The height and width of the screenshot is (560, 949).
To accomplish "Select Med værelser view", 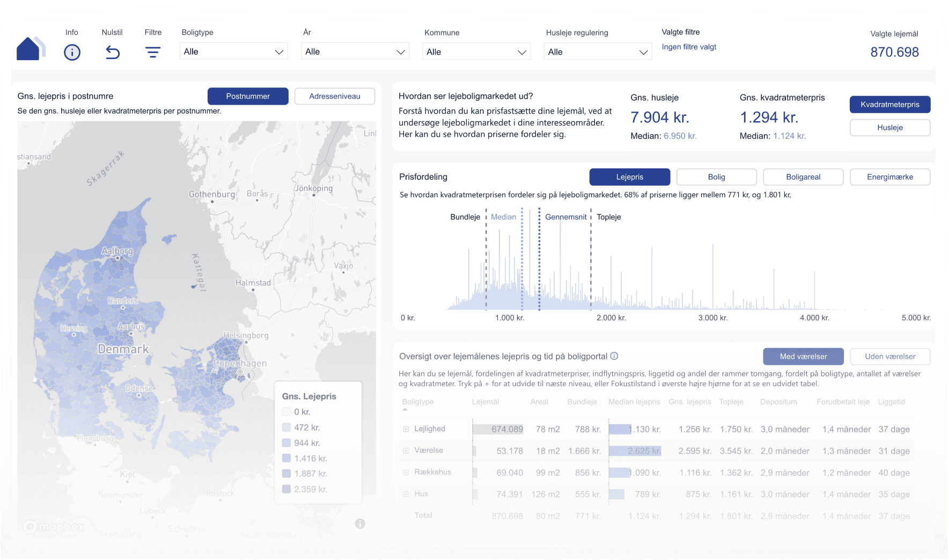I will (804, 357).
